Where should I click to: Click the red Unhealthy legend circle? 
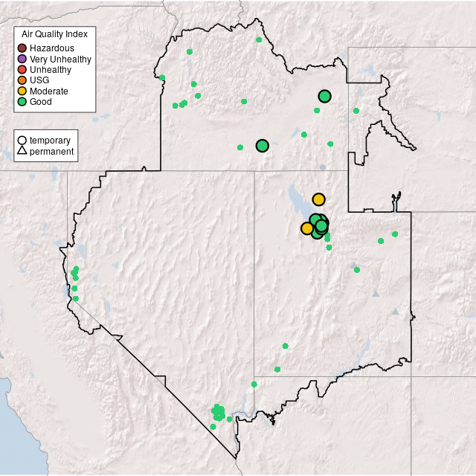(22, 70)
